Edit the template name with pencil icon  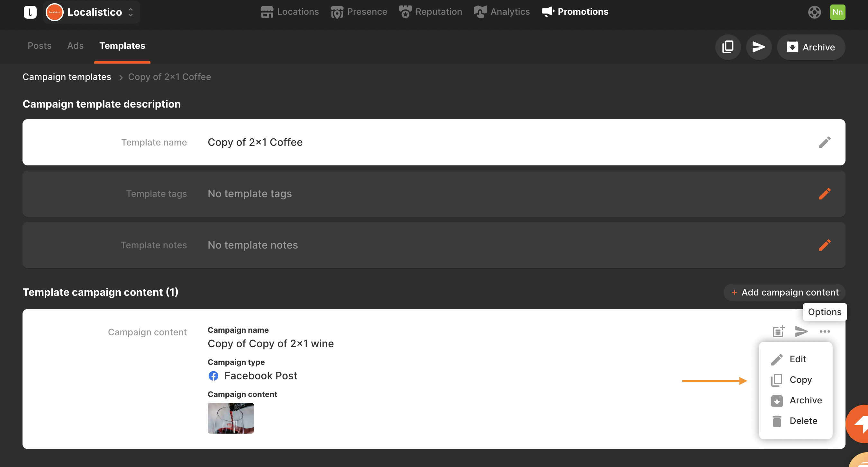click(x=825, y=142)
